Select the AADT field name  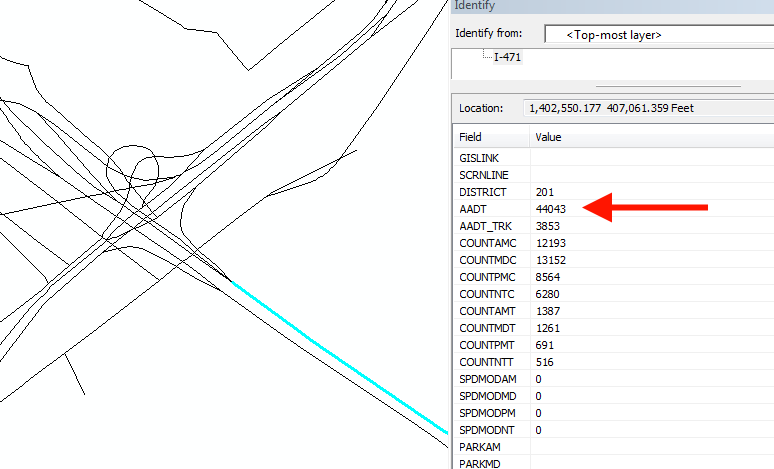[472, 209]
